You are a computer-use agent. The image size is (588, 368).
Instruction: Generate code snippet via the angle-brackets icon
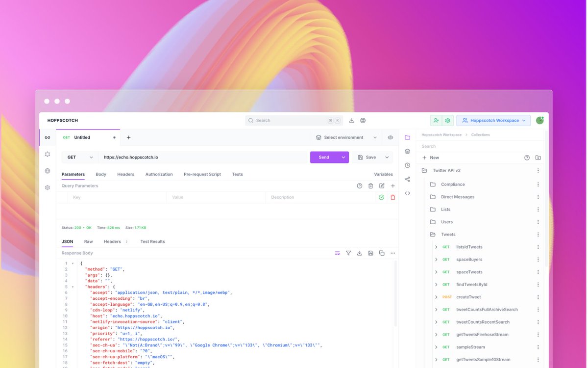(407, 193)
